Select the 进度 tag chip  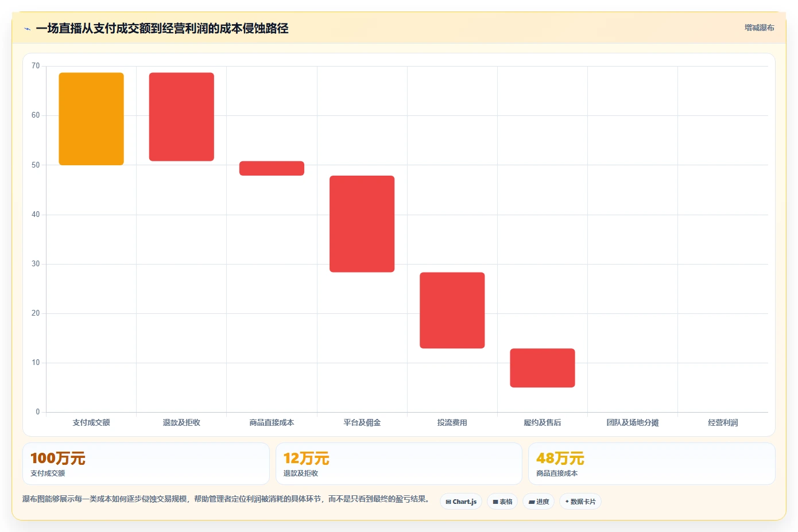539,502
